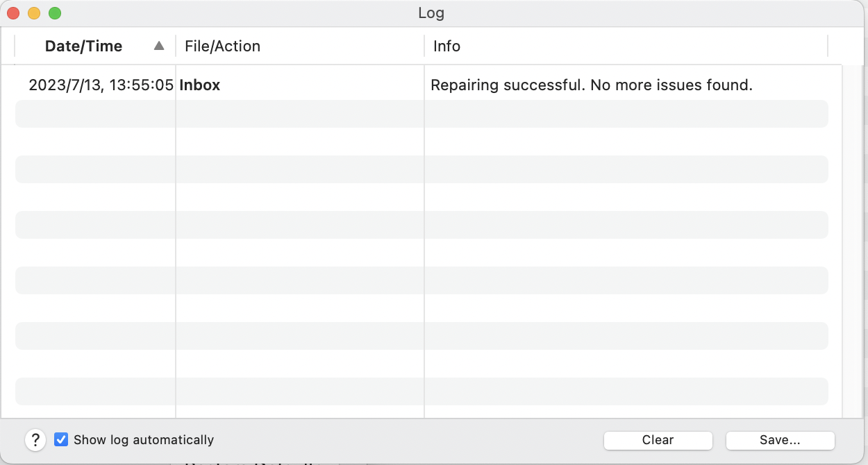Screen dimensions: 868x465
Task: Click the Log window title bar
Action: [433, 12]
